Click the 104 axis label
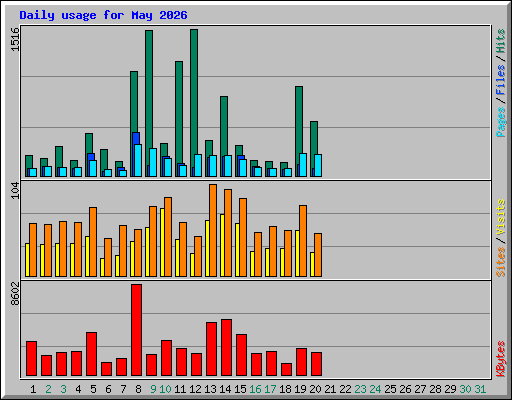This screenshot has height=400, width=512. pyautogui.click(x=15, y=191)
